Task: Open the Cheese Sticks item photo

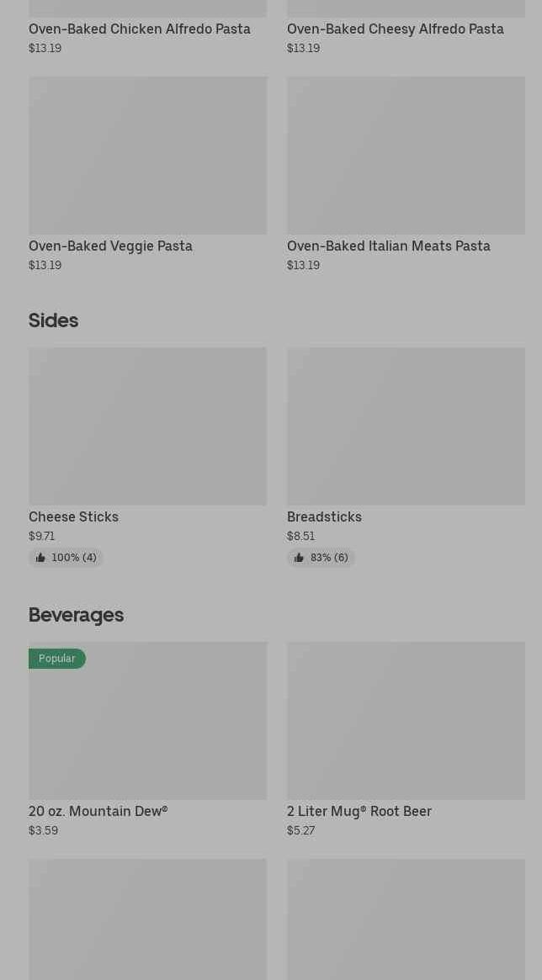Action: click(147, 426)
